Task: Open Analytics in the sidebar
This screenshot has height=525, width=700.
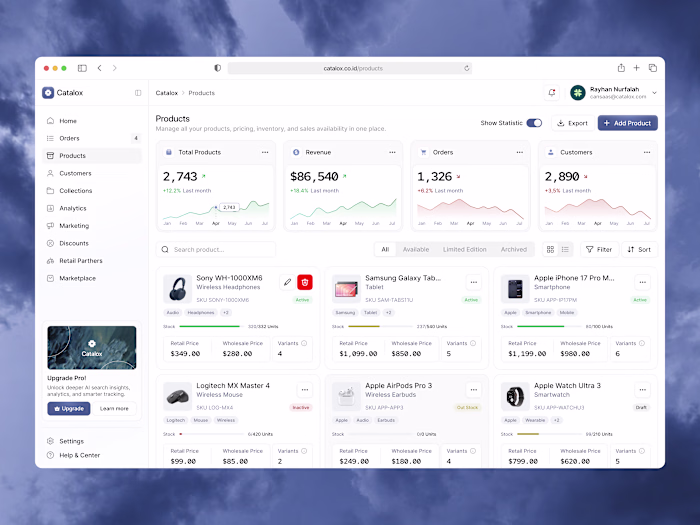Action: (x=92, y=208)
